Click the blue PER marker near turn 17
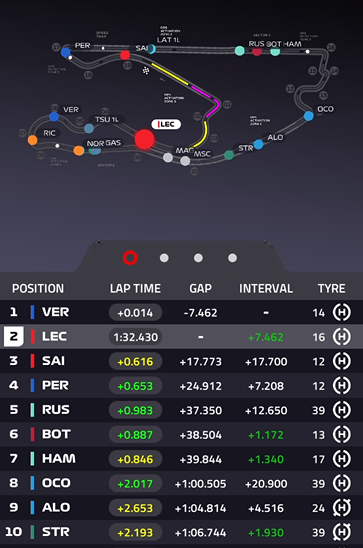363x548 pixels. pyautogui.click(x=65, y=52)
